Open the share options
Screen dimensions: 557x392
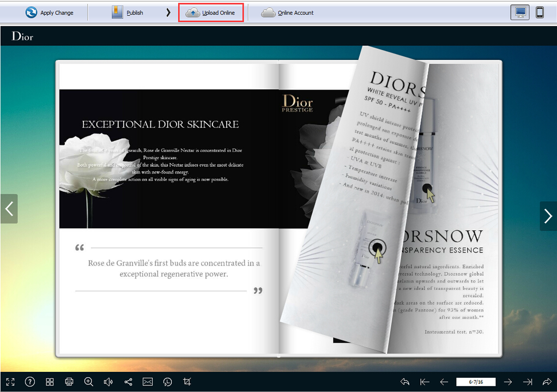128,382
